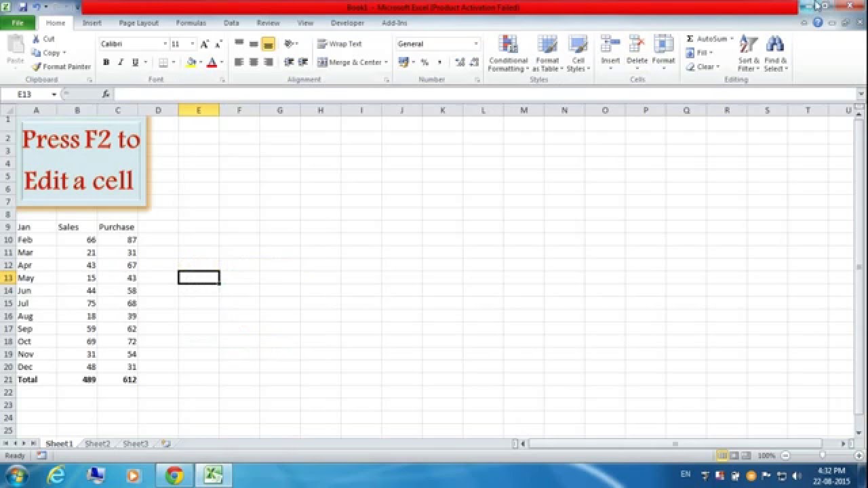Switch to the Insert ribbon tab
Viewport: 868px width, 488px height.
tap(92, 23)
